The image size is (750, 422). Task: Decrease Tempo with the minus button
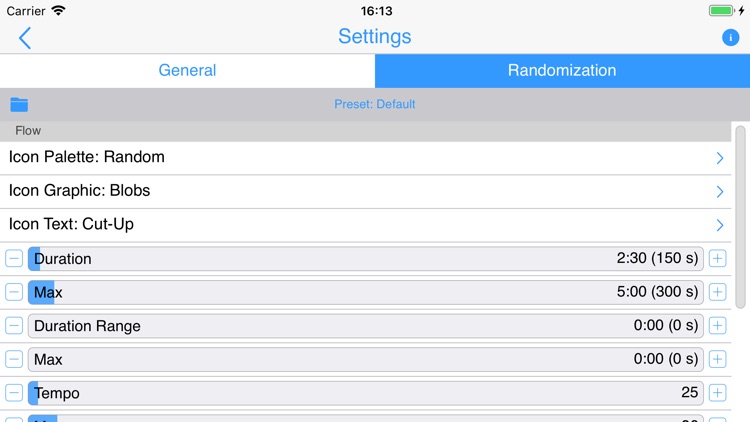(14, 393)
